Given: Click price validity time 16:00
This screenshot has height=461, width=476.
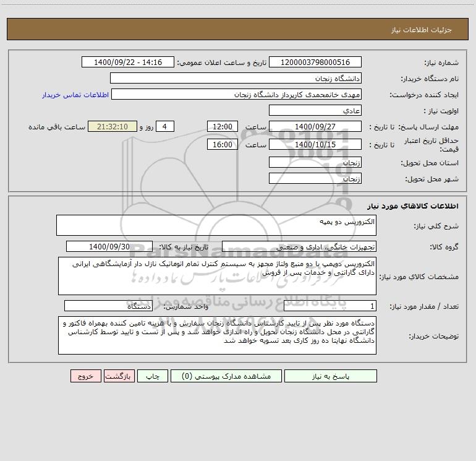Looking at the screenshot, I should tap(222, 144).
